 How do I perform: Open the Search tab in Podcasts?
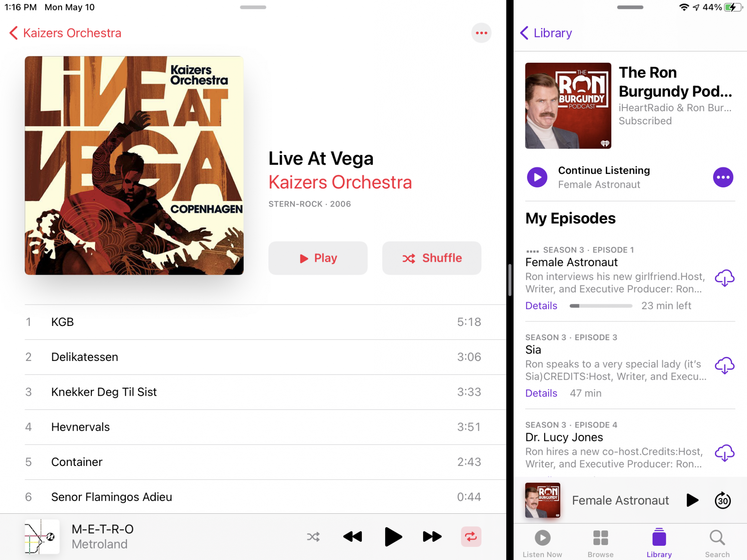tap(717, 544)
